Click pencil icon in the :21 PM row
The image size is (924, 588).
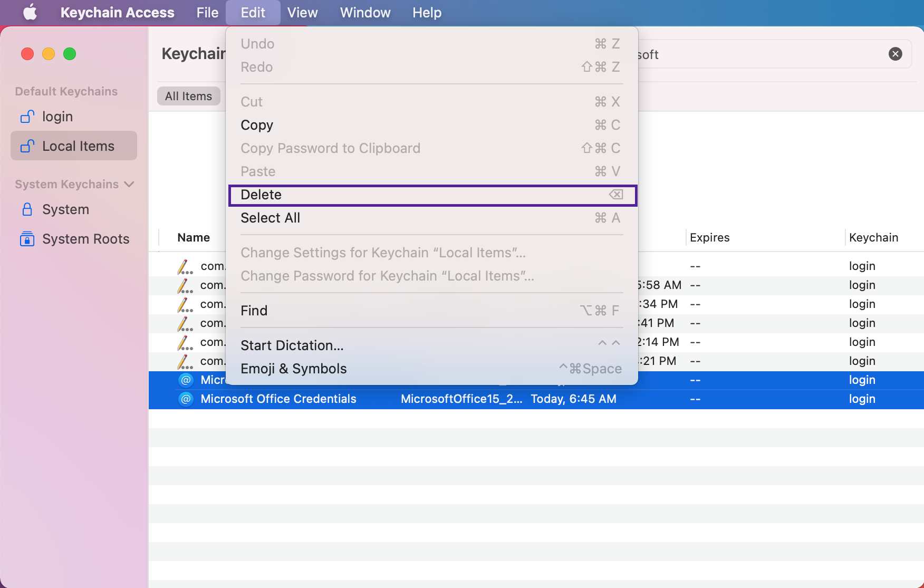click(185, 362)
